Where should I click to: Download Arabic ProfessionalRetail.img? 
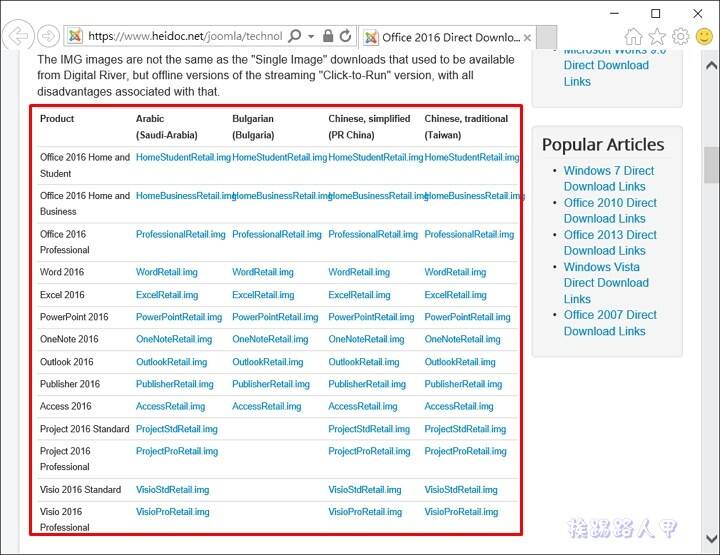pyautogui.click(x=180, y=234)
